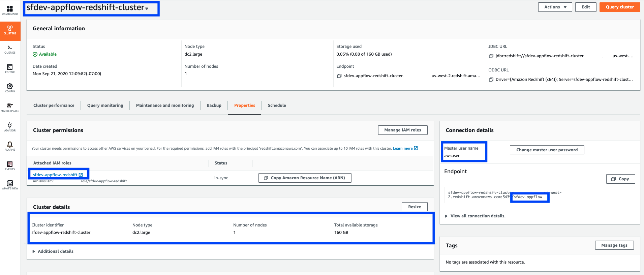Click the 160 GB total available storage value
The image size is (644, 275).
tap(341, 233)
